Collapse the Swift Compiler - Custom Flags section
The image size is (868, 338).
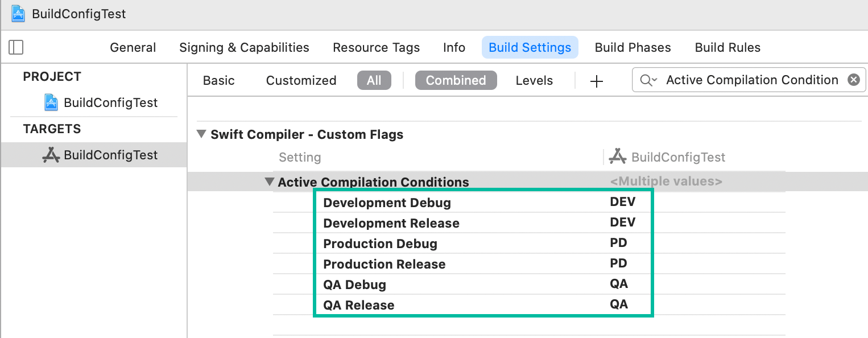(201, 135)
